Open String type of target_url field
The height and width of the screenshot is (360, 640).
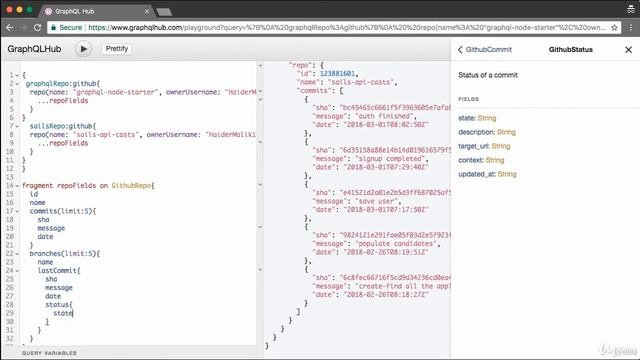(x=501, y=146)
